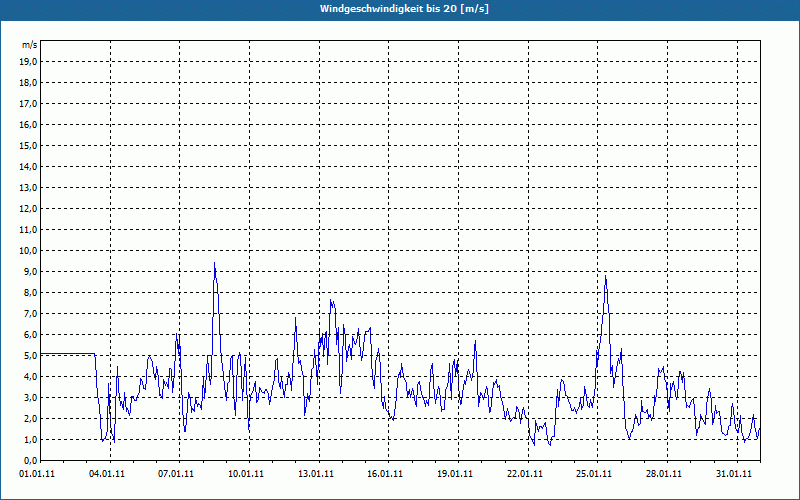Viewport: 800px width, 500px height.
Task: Select the 0,0 y-axis value
Action: tap(30, 460)
